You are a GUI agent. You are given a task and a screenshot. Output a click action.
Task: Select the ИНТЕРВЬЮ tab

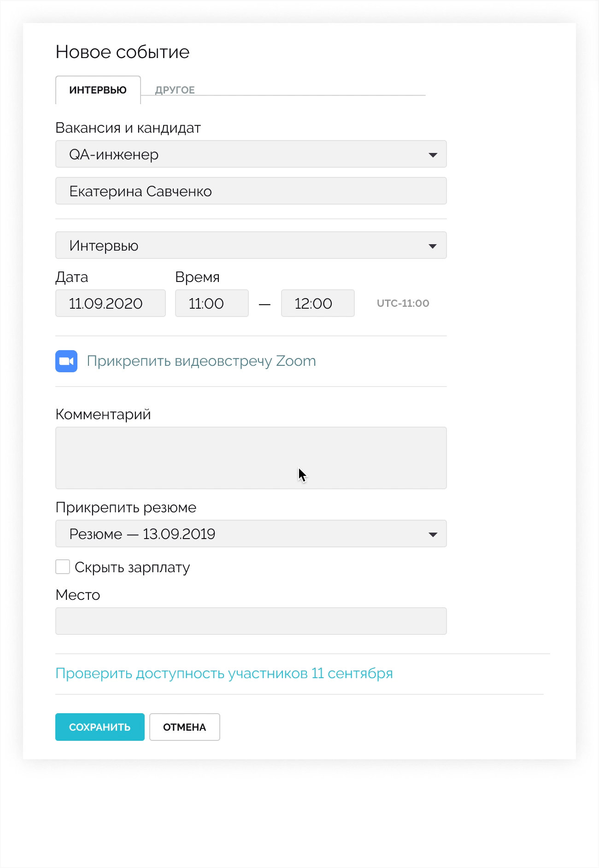[98, 90]
